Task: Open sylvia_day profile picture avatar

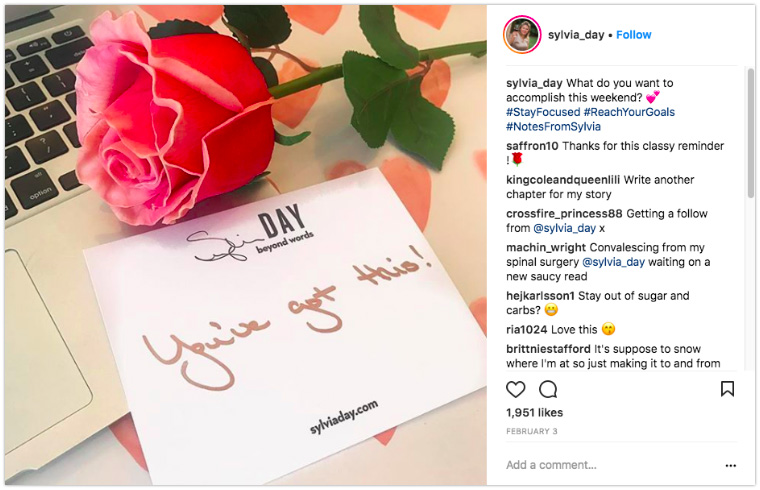Action: point(522,35)
